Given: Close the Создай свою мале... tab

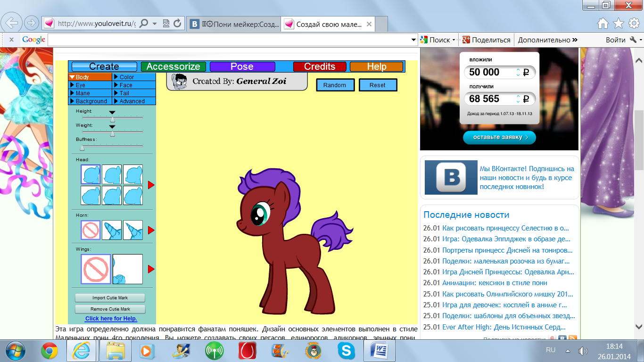Looking at the screenshot, I should click(x=369, y=24).
